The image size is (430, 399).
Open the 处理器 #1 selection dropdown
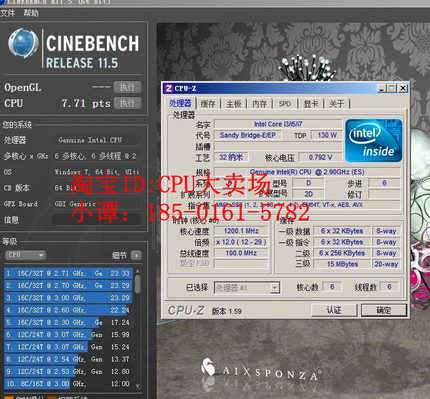(247, 288)
